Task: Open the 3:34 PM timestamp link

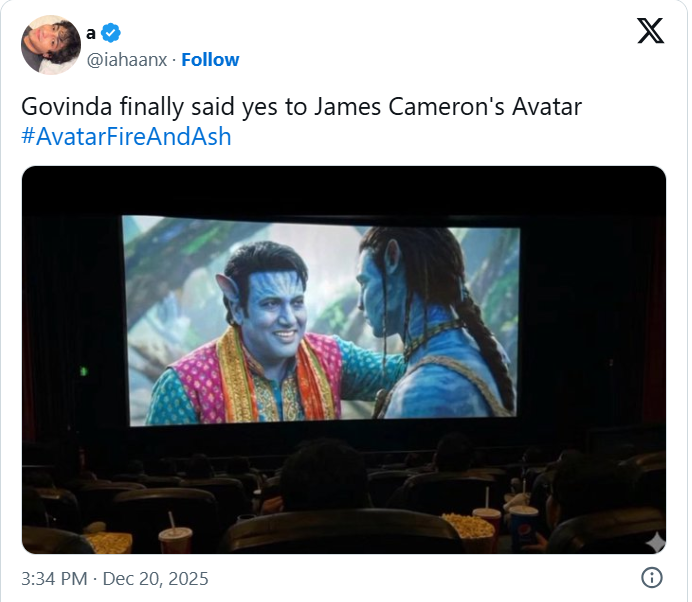Action: click(x=54, y=579)
